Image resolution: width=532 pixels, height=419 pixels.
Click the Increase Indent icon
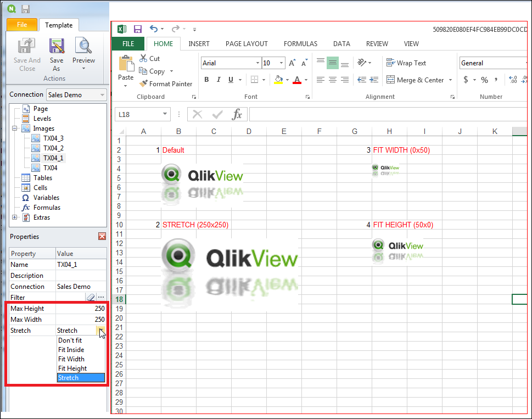pyautogui.click(x=374, y=80)
